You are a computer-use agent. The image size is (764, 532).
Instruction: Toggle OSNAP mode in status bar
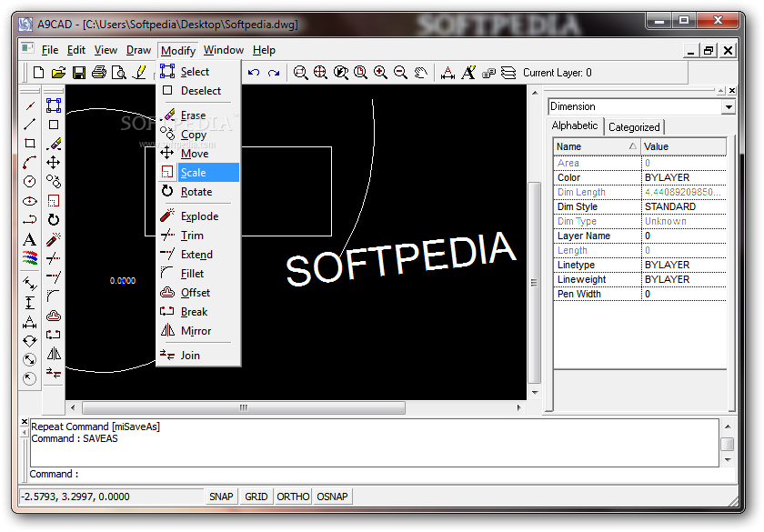pos(332,497)
